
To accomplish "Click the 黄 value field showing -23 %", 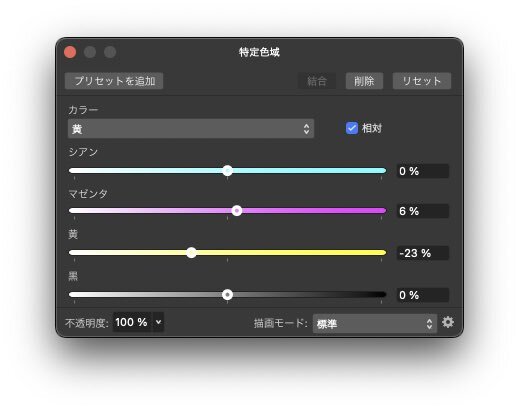I will click(x=423, y=253).
